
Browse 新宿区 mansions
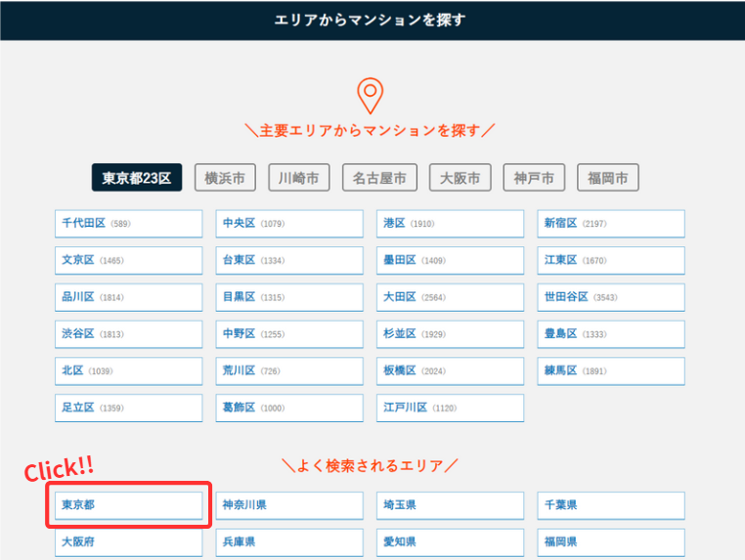(611, 224)
